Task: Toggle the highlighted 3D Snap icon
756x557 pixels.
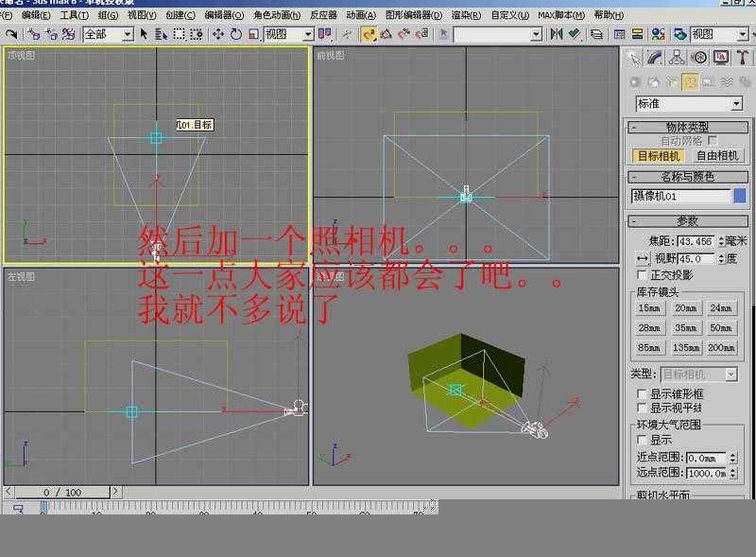Action: pos(369,34)
